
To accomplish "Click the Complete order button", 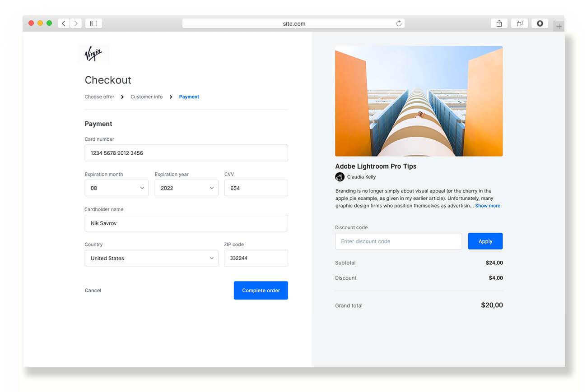I will (x=261, y=291).
